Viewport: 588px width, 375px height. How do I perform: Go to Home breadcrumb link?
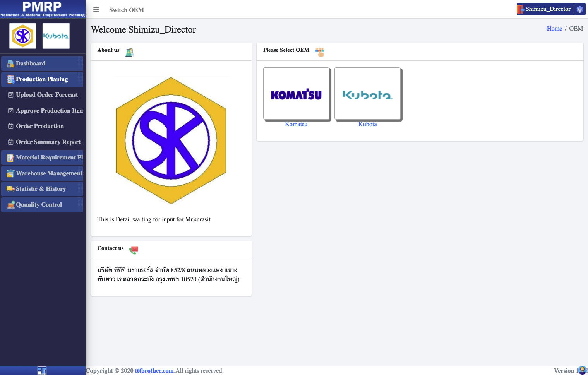(x=554, y=29)
